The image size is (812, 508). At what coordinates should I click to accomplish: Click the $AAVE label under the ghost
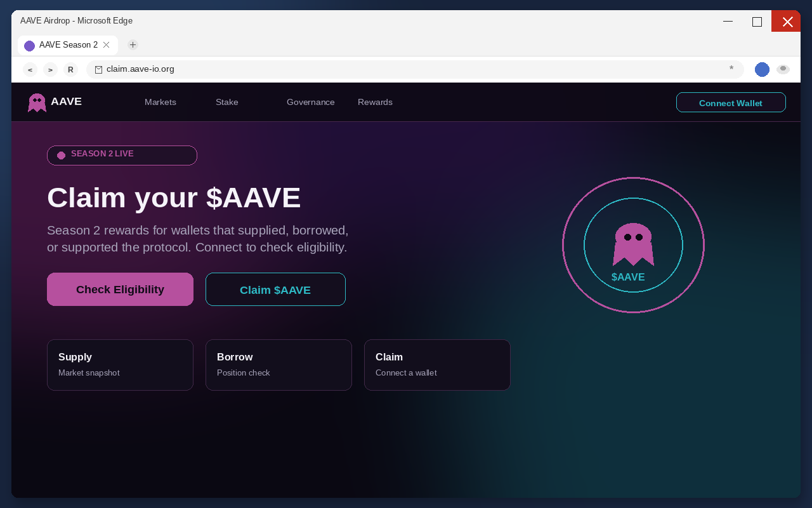coord(628,277)
